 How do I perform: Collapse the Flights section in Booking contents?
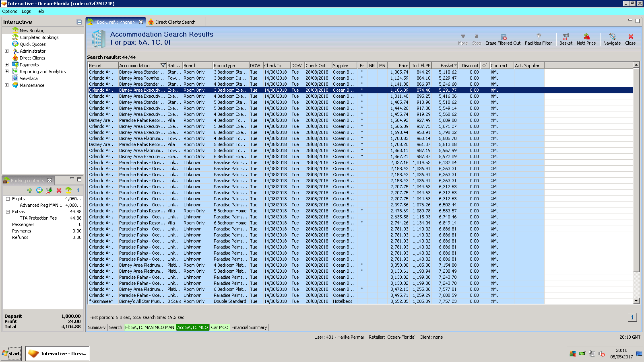[8, 199]
